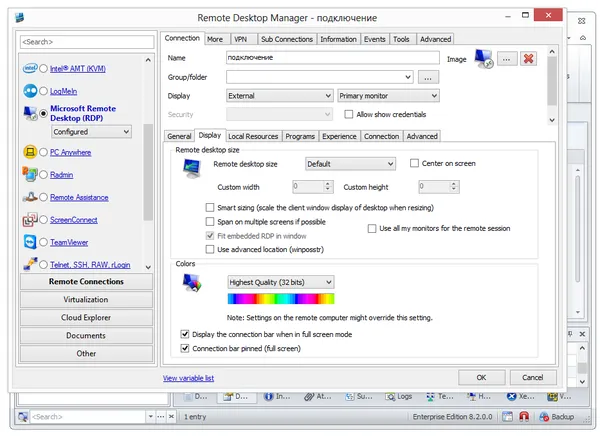Screen dimensions: 600x436
Task: Click the Logs icon in bottom toolbar
Action: pyautogui.click(x=390, y=397)
